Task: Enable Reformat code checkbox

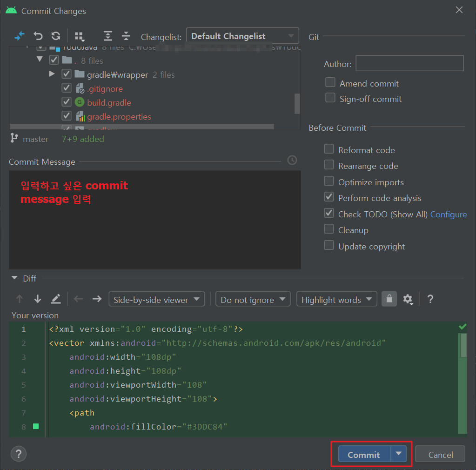Action: tap(329, 149)
